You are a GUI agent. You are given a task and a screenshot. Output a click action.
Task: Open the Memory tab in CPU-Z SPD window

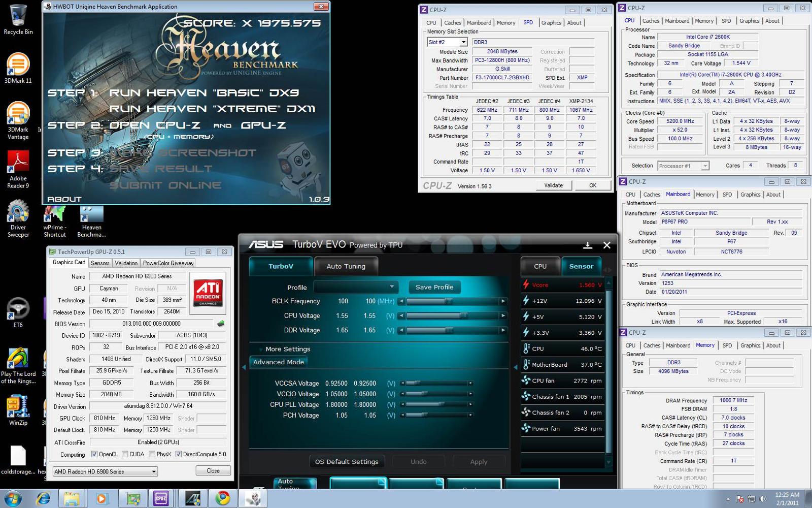tap(505, 23)
